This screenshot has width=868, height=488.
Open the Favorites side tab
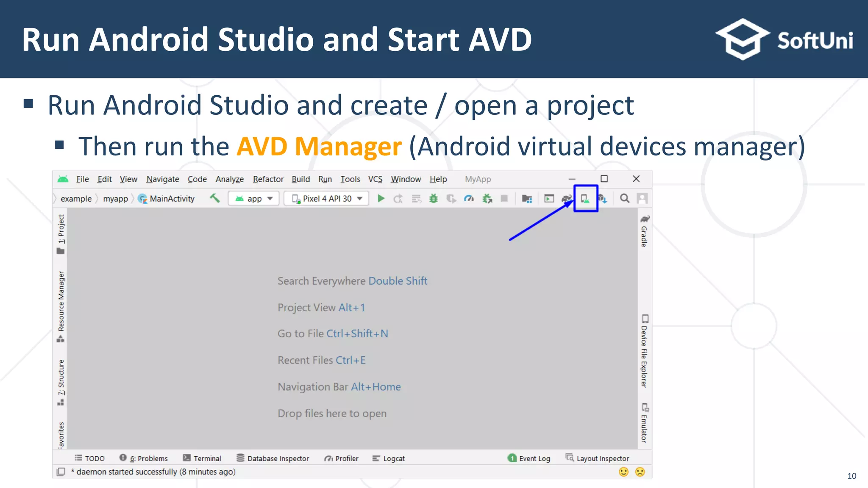pyautogui.click(x=61, y=435)
